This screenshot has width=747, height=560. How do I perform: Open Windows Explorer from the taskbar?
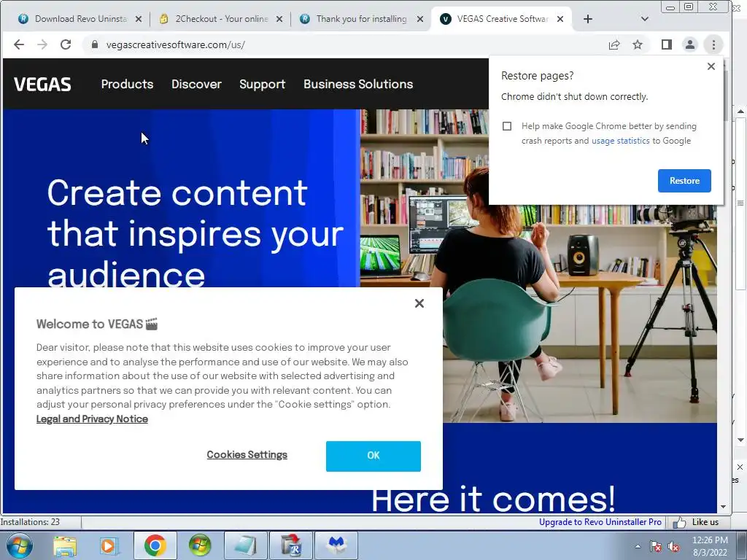(65, 546)
